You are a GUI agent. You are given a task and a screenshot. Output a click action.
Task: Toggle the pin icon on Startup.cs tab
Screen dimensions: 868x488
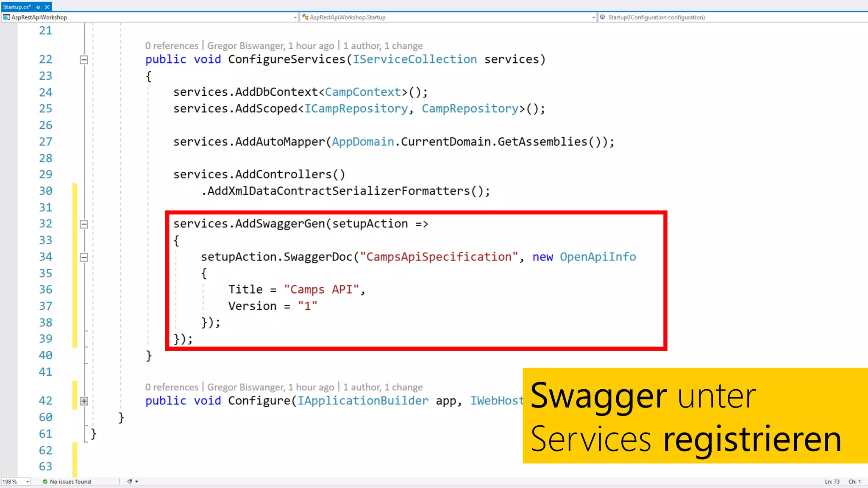pos(38,7)
